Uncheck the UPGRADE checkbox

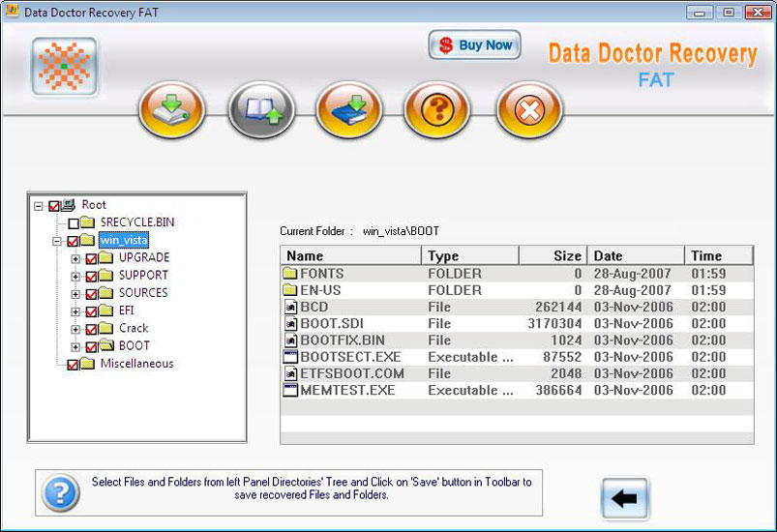pyautogui.click(x=91, y=258)
